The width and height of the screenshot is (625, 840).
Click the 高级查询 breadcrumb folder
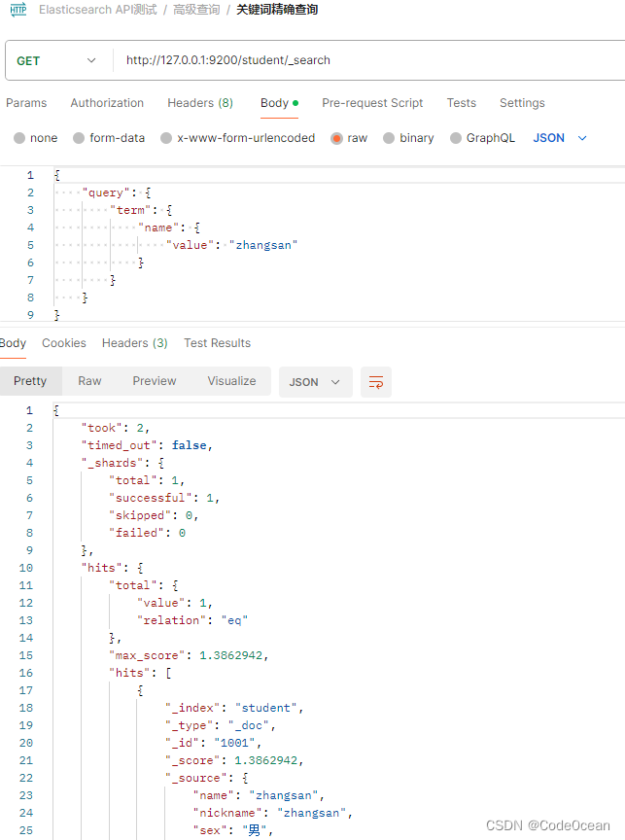pyautogui.click(x=196, y=10)
